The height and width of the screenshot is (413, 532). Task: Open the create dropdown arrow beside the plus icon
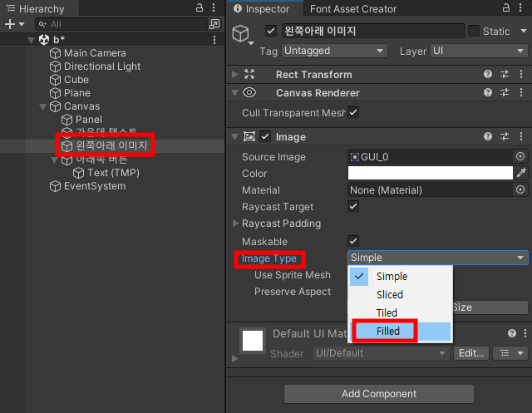(22, 24)
